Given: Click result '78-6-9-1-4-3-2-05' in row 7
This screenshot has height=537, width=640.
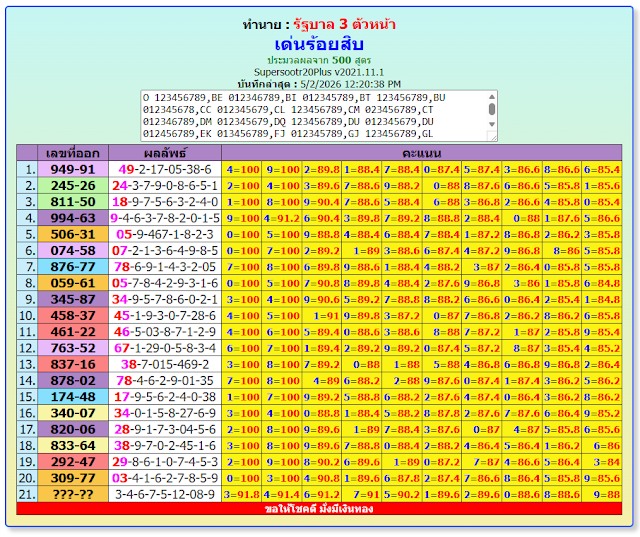Looking at the screenshot, I should coord(165,267).
